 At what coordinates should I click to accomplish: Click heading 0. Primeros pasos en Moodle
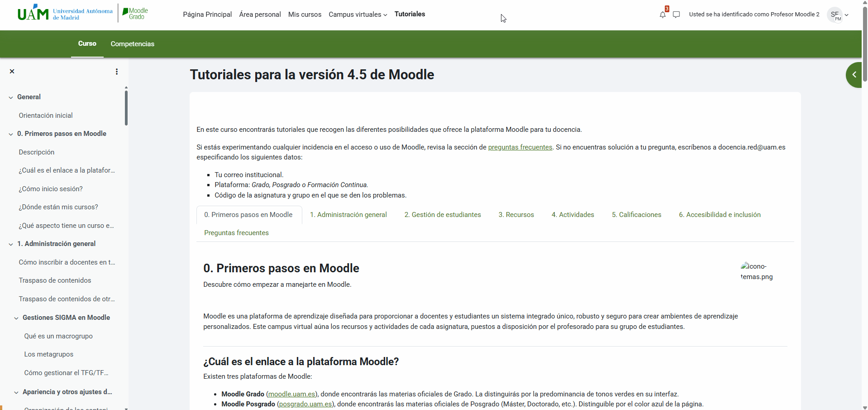click(281, 268)
